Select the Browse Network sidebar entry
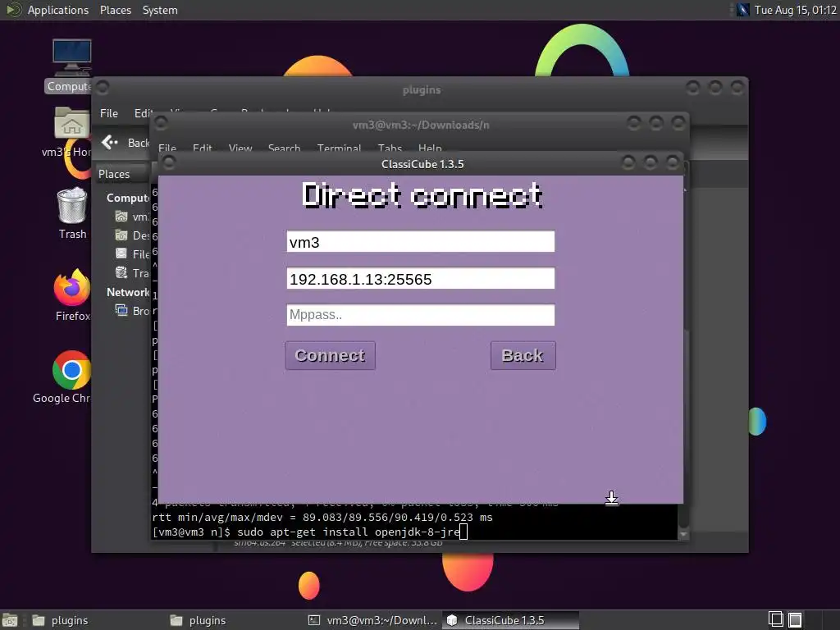Viewport: 840px width, 630px height. click(132, 311)
